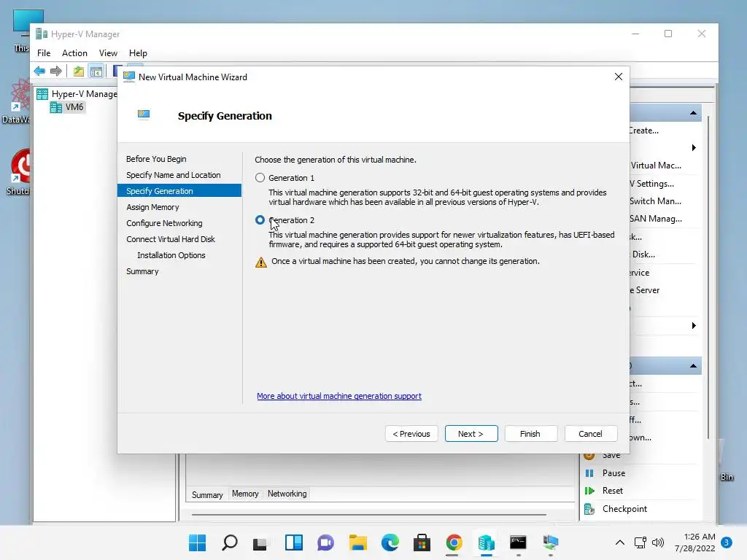Screen dimensions: 747x560
Task: Maximize the Hyper-V Manager window
Action: click(668, 34)
